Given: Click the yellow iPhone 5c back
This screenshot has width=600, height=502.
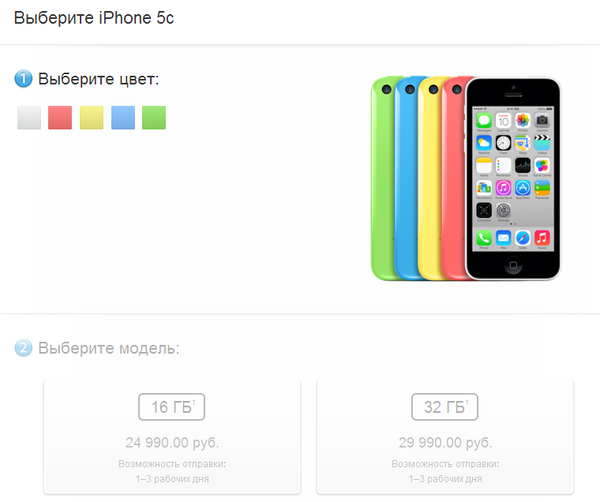Looking at the screenshot, I should [x=430, y=179].
